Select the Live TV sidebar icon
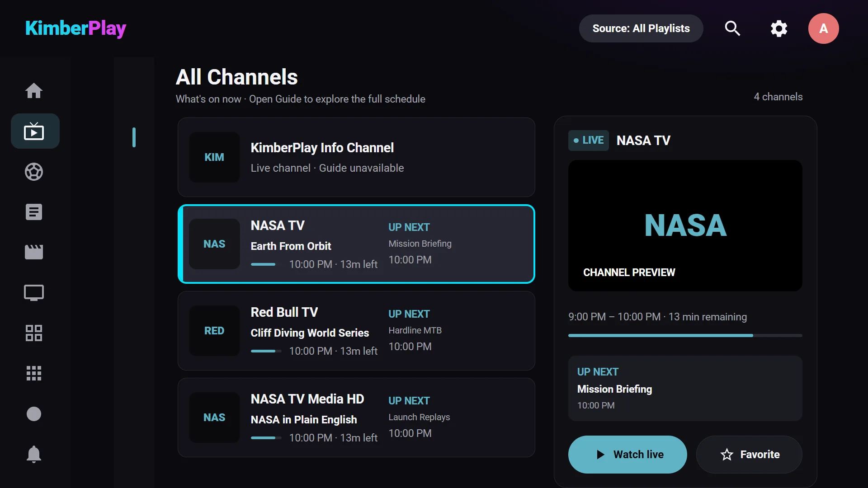 pos(35,131)
